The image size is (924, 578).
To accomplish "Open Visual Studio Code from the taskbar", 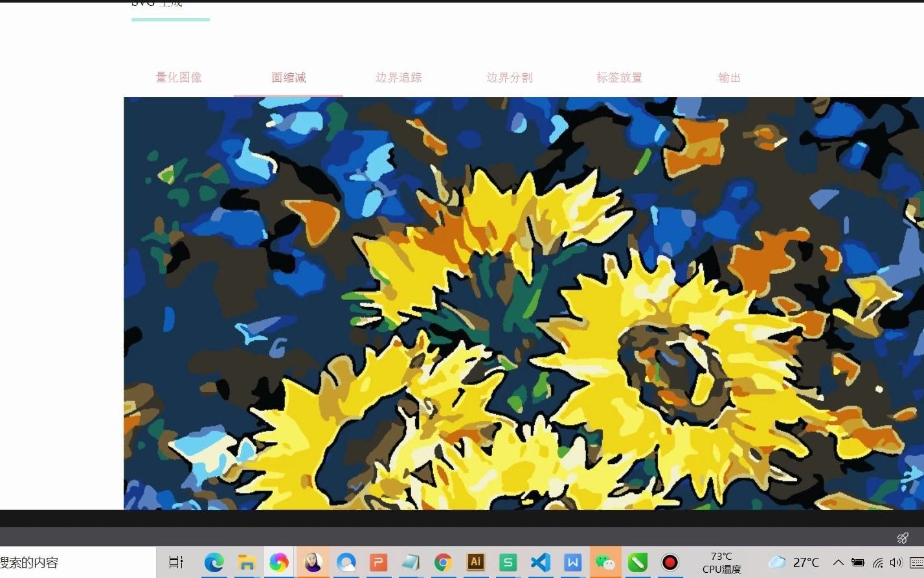I will pos(541,562).
